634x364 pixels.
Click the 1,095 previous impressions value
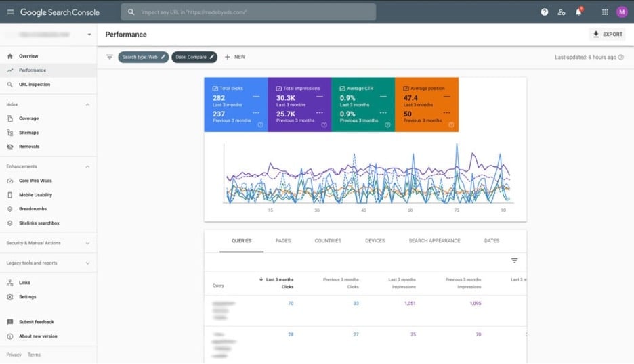coord(475,303)
